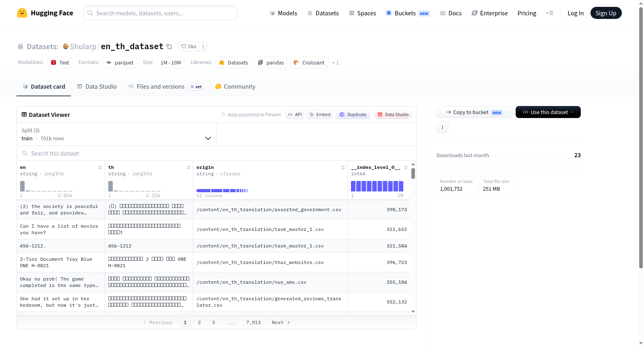Like the en_th_dataset with heart button
The width and height of the screenshot is (644, 347).
pyautogui.click(x=189, y=46)
